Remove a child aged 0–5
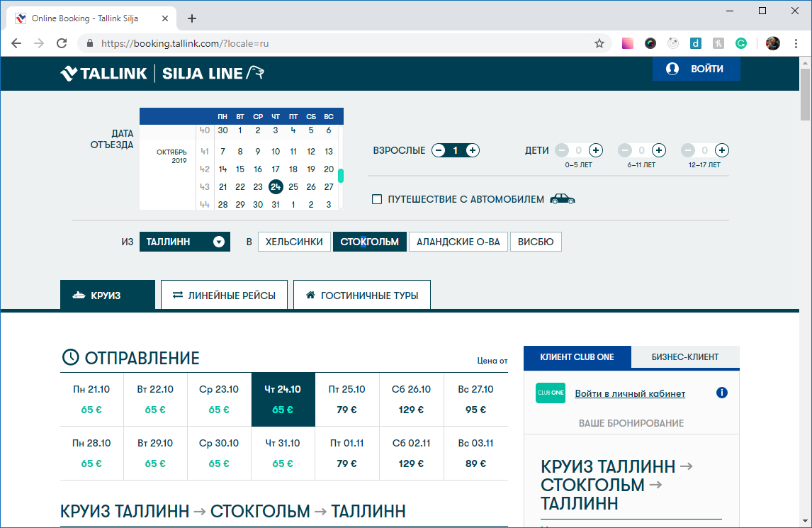The height and width of the screenshot is (528, 812). [x=562, y=150]
